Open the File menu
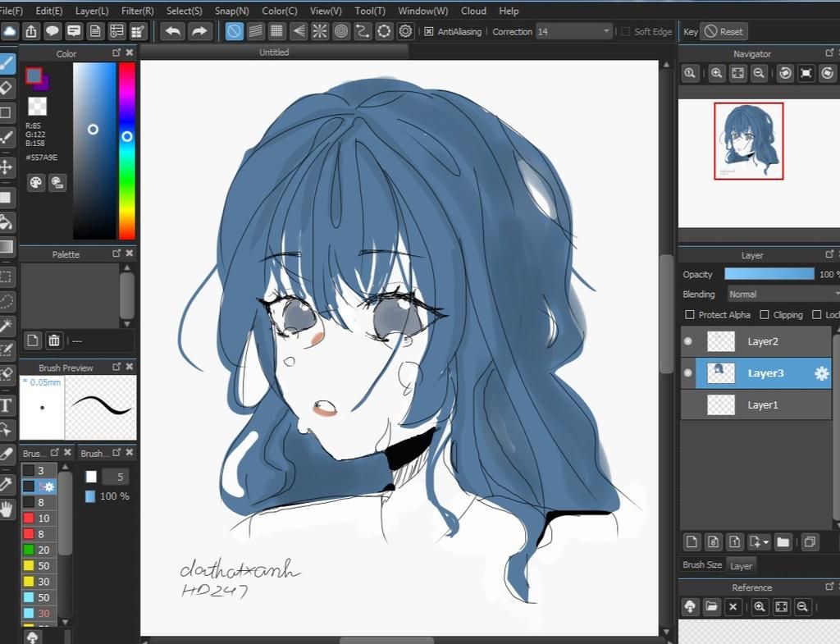This screenshot has width=840, height=644. pos(11,11)
